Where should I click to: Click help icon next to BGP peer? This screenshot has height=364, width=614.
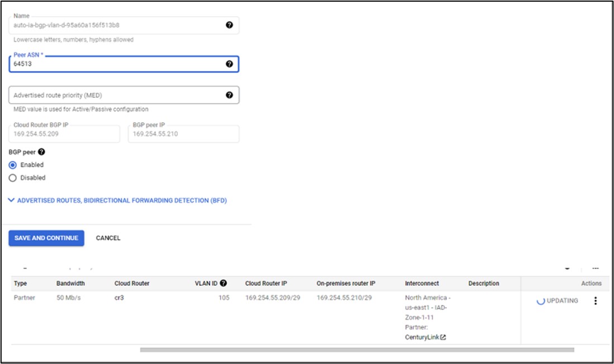tap(41, 152)
